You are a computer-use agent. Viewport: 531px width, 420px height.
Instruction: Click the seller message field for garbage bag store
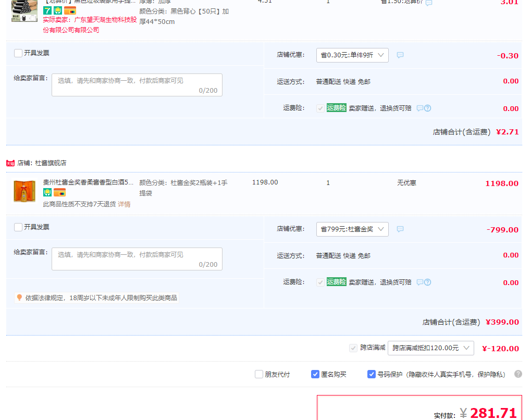pos(137,85)
